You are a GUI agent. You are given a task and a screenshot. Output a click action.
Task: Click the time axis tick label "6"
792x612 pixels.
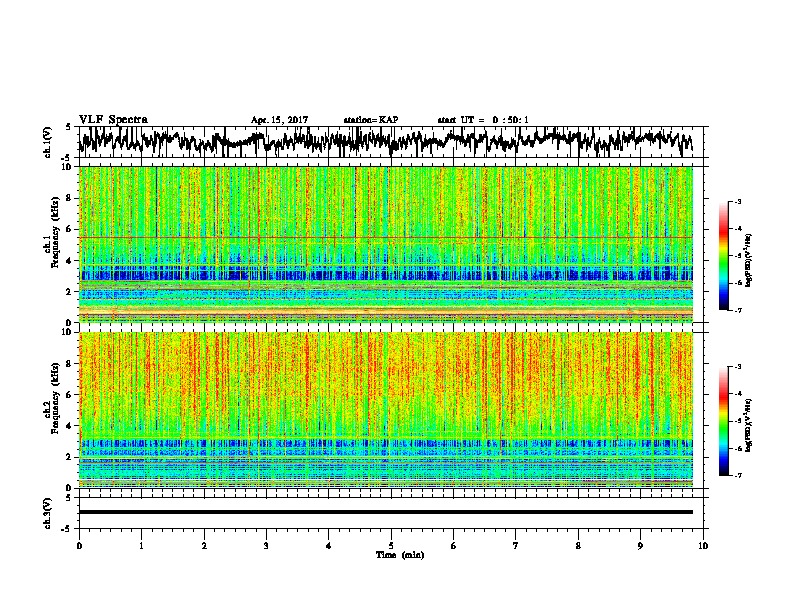coord(454,546)
